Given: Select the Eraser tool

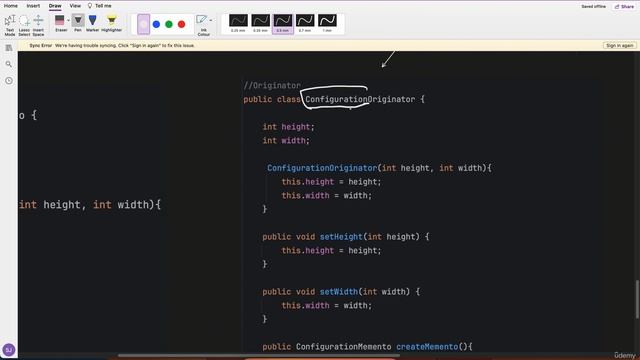Looking at the screenshot, I should pos(60,23).
